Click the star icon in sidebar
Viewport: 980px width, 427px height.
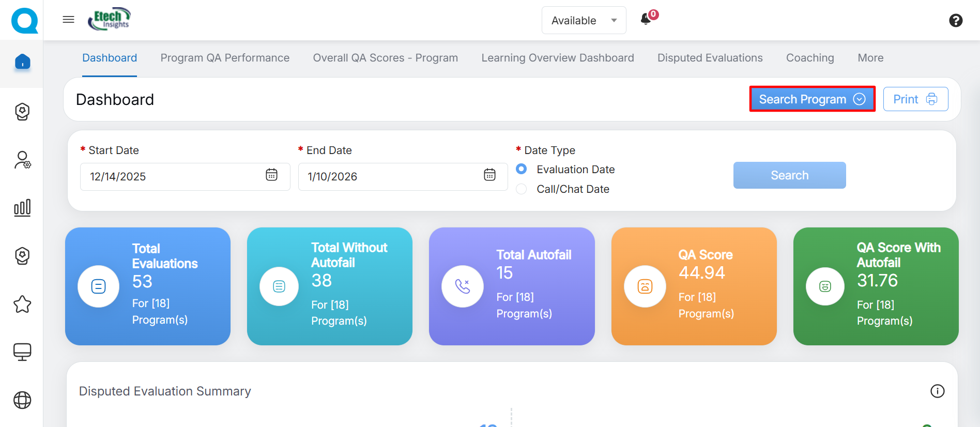coord(22,304)
